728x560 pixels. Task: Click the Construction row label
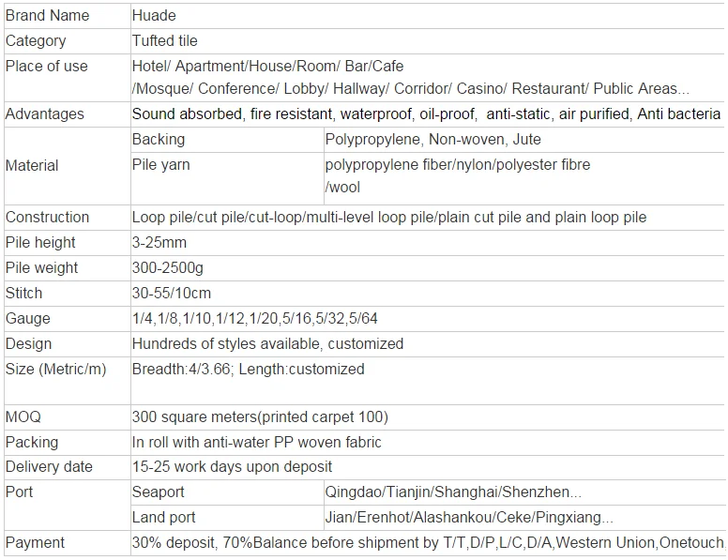pos(48,218)
